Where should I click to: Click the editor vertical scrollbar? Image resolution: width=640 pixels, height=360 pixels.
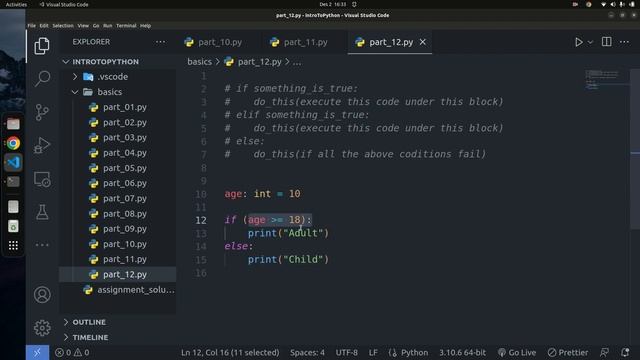[x=635, y=150]
